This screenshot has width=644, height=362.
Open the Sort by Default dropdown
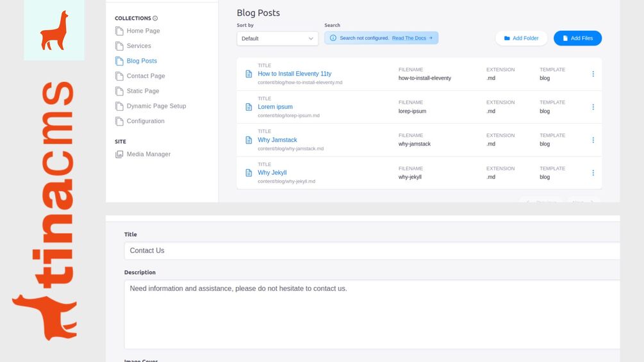(x=277, y=38)
